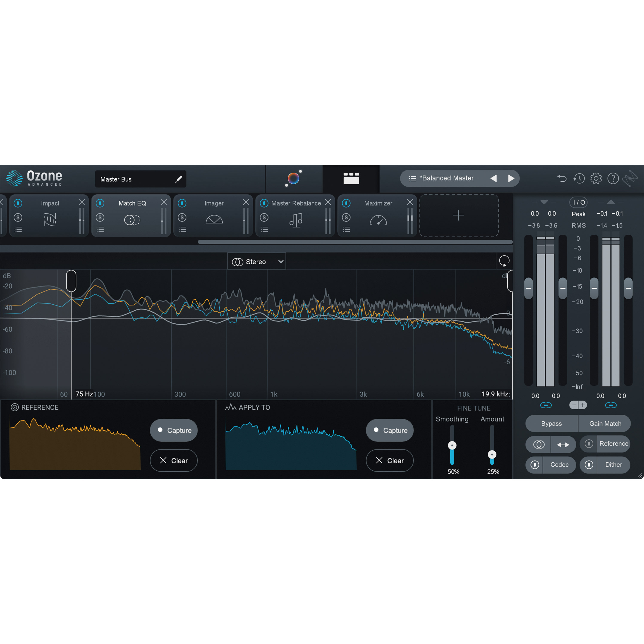644x644 pixels.
Task: Expand the I/O meter panel
Action: [x=578, y=202]
